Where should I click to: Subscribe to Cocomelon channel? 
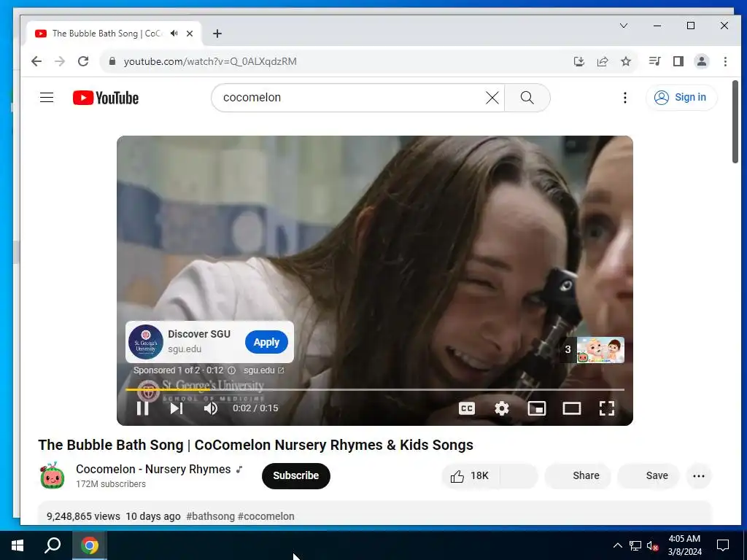(x=296, y=475)
